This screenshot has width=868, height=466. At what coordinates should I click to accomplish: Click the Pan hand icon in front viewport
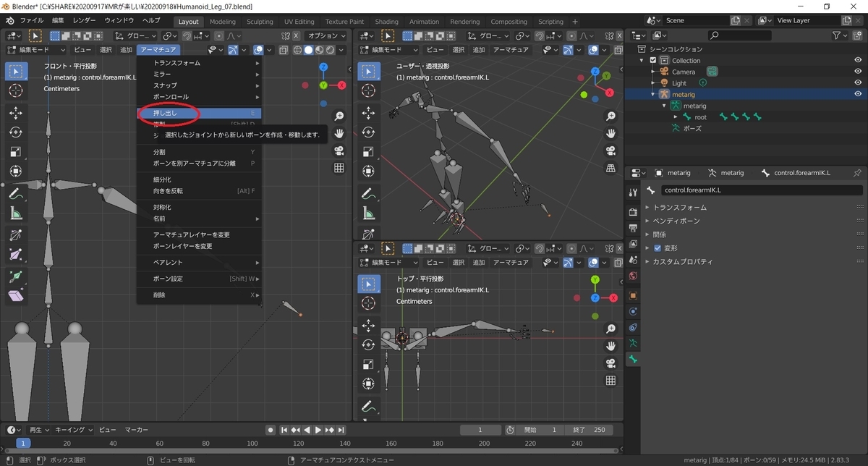click(339, 134)
